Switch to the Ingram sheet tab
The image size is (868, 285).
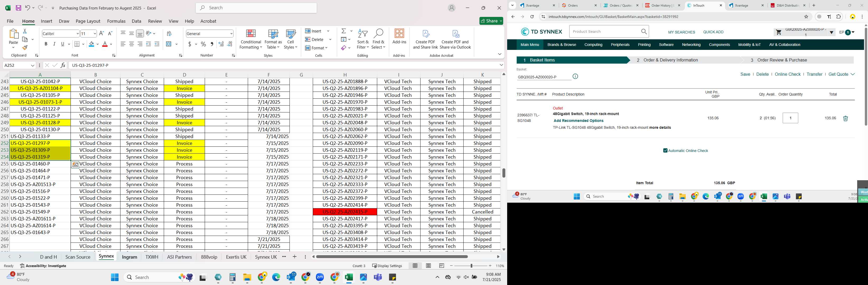pos(129,257)
